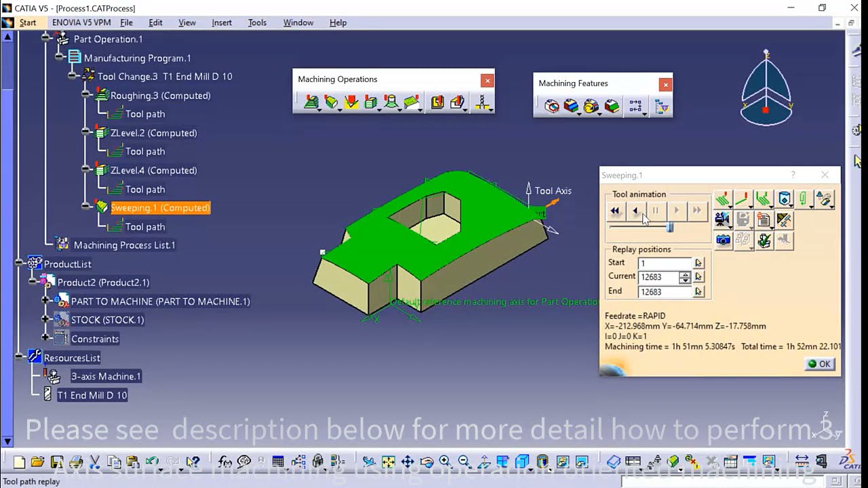Viewport: 868px width, 488px height.
Task: Choose the Sweeping operation icon
Action: click(331, 102)
